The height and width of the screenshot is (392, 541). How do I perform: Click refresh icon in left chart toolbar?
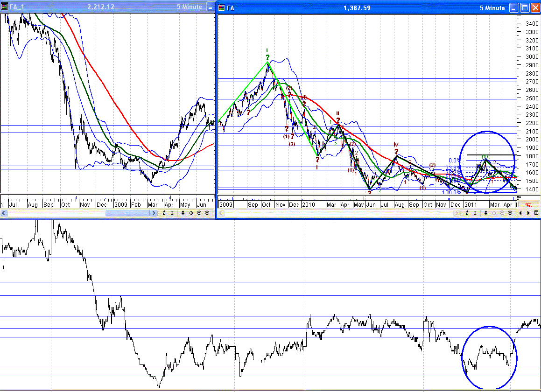[164, 213]
